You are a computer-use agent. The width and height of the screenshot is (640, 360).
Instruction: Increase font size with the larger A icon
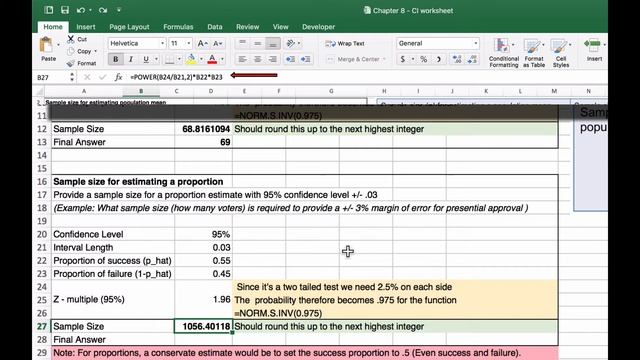coord(202,43)
